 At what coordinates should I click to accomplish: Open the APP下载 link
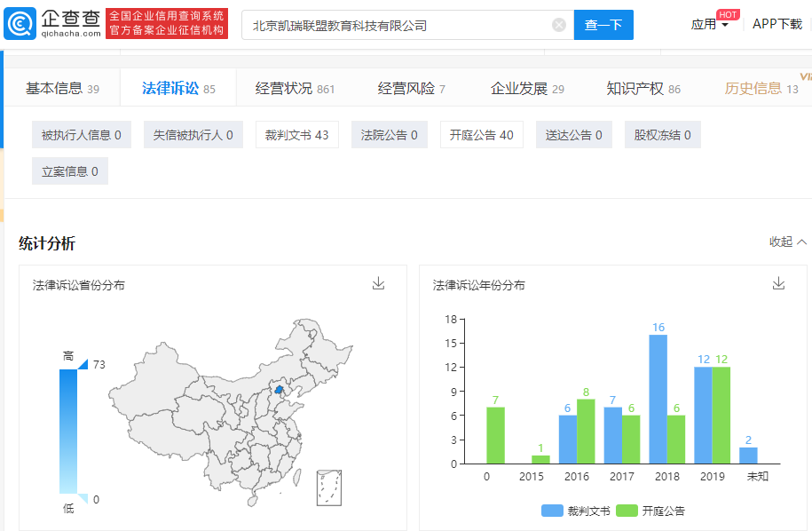(x=777, y=24)
